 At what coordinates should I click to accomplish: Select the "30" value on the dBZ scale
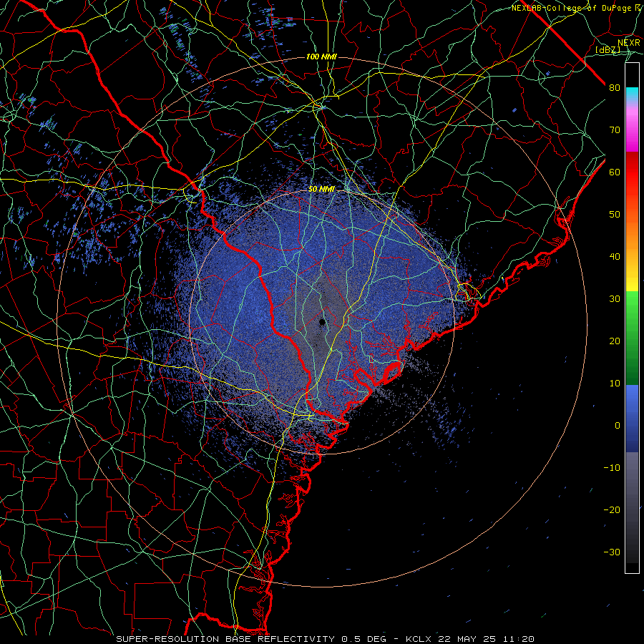click(615, 298)
